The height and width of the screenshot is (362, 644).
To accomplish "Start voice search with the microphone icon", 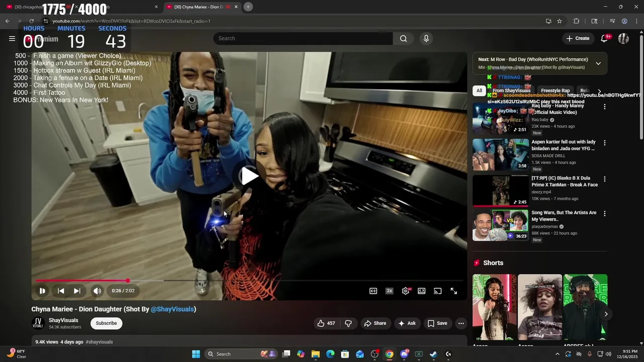I will click(x=426, y=39).
